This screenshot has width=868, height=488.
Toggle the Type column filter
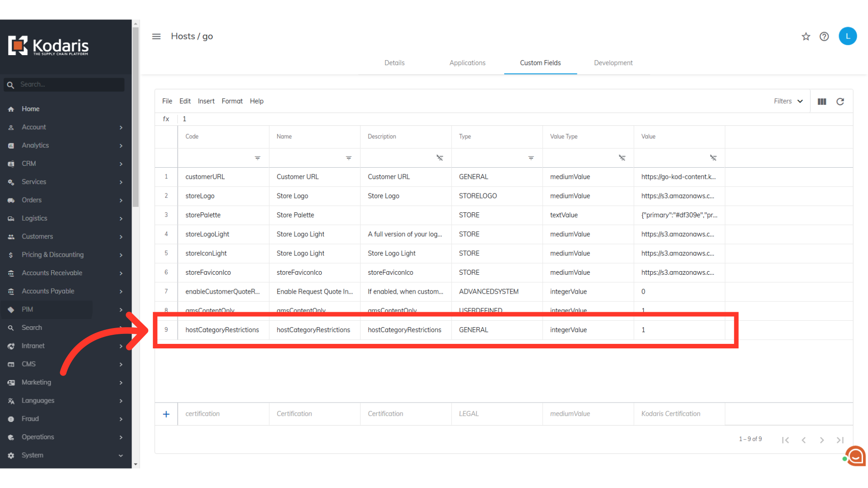tap(531, 158)
